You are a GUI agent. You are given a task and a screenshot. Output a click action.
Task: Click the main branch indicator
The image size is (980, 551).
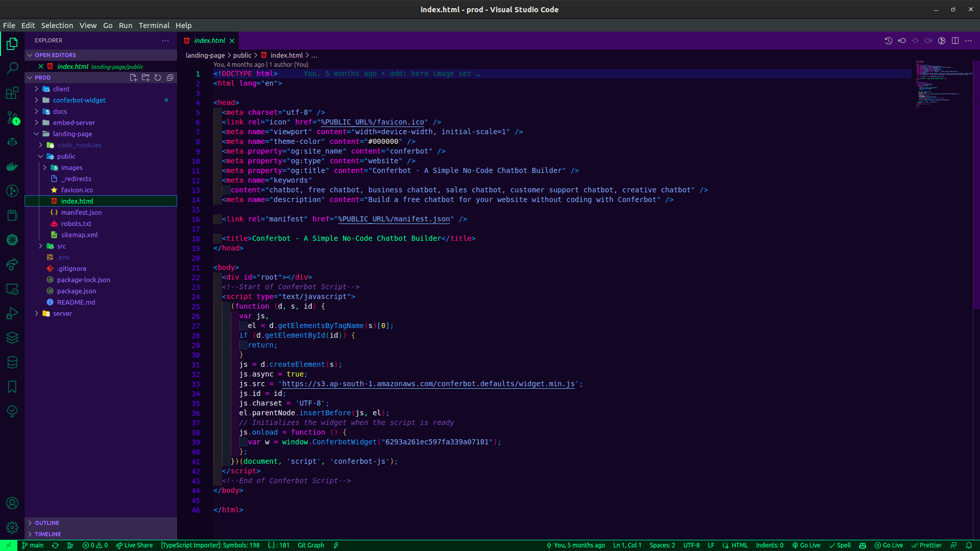tap(33, 545)
